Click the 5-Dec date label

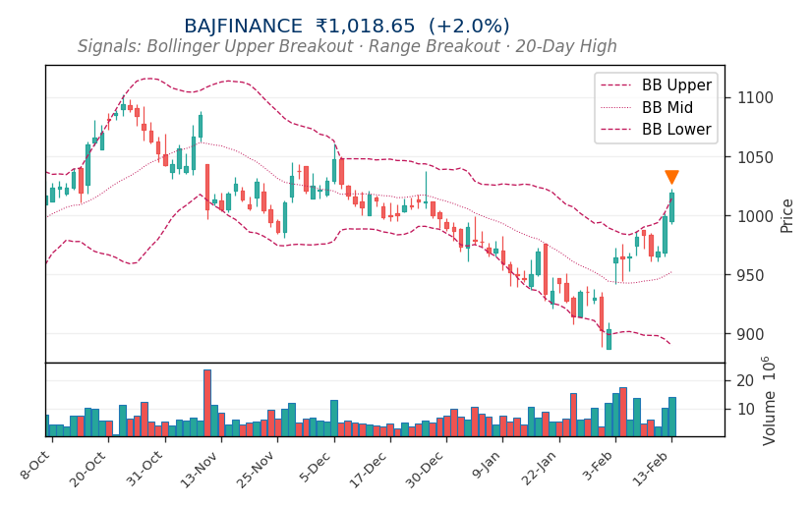click(316, 467)
